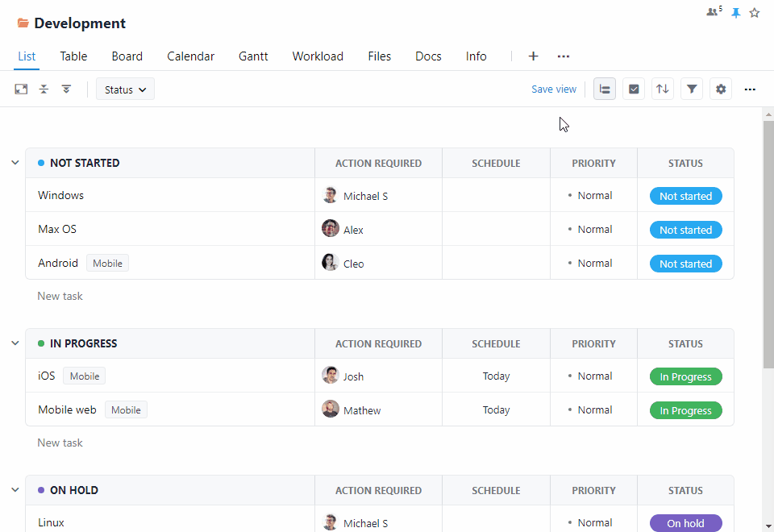Open the Status grouping dropdown
This screenshot has width=774, height=532.
(126, 89)
